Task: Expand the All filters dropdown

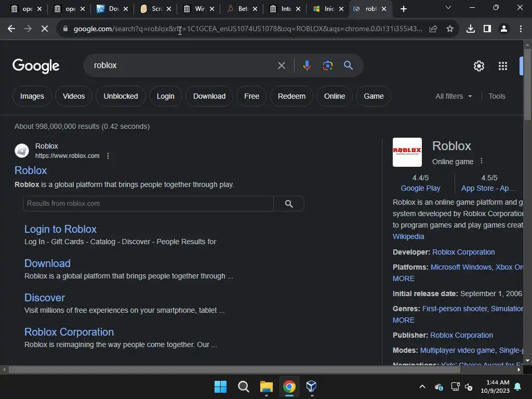Action: tap(454, 96)
